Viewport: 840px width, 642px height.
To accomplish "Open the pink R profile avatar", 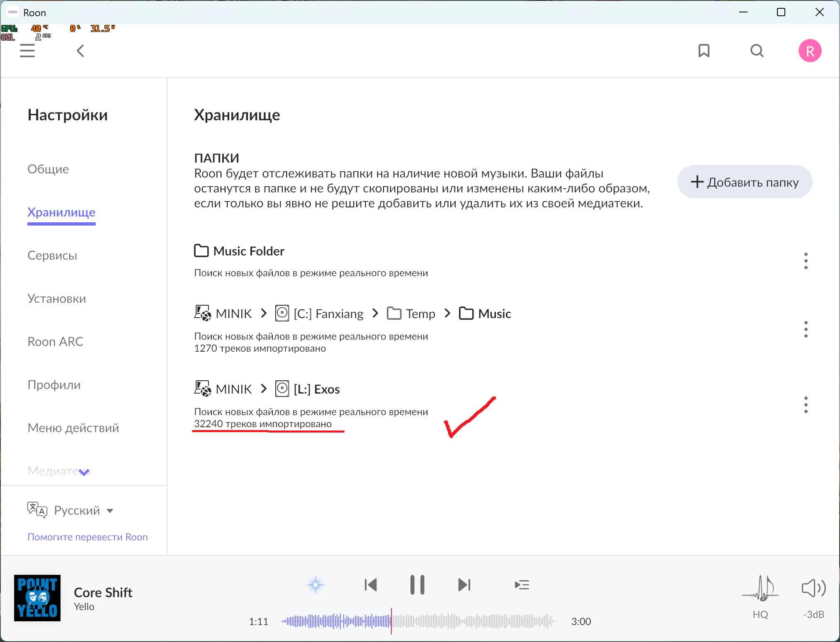I will pos(810,51).
